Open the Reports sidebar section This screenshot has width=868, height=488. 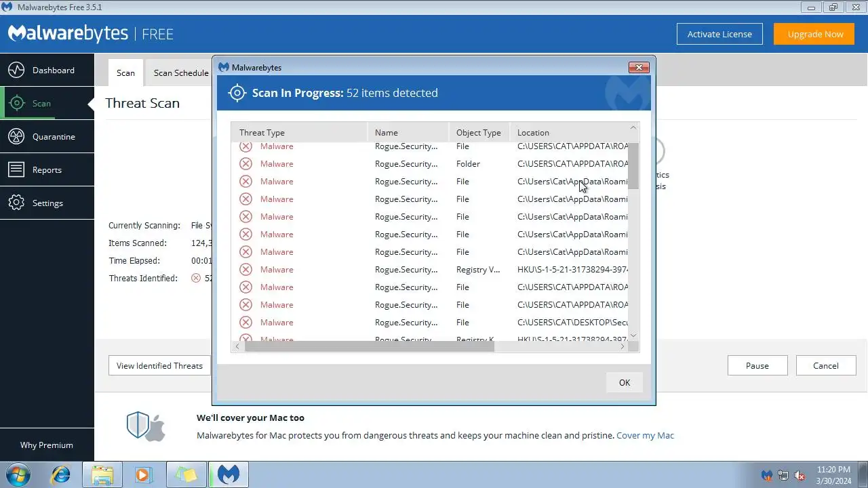(47, 169)
